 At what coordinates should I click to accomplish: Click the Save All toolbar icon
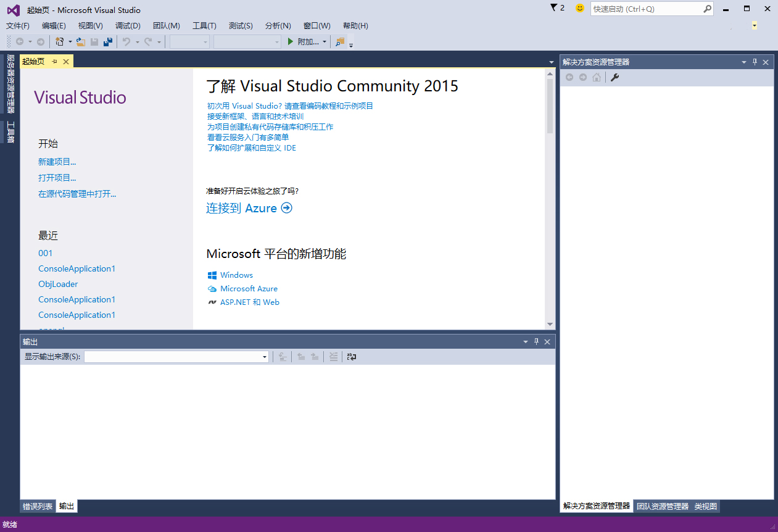(x=108, y=41)
